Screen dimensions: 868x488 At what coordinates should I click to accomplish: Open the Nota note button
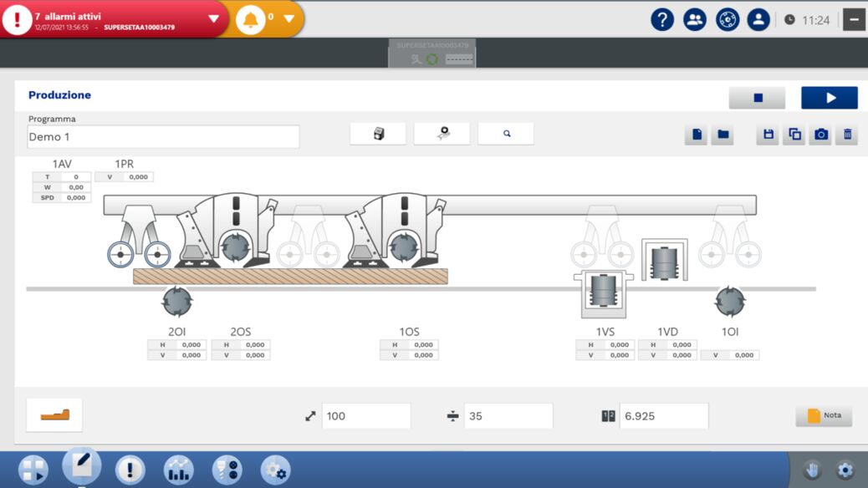823,415
